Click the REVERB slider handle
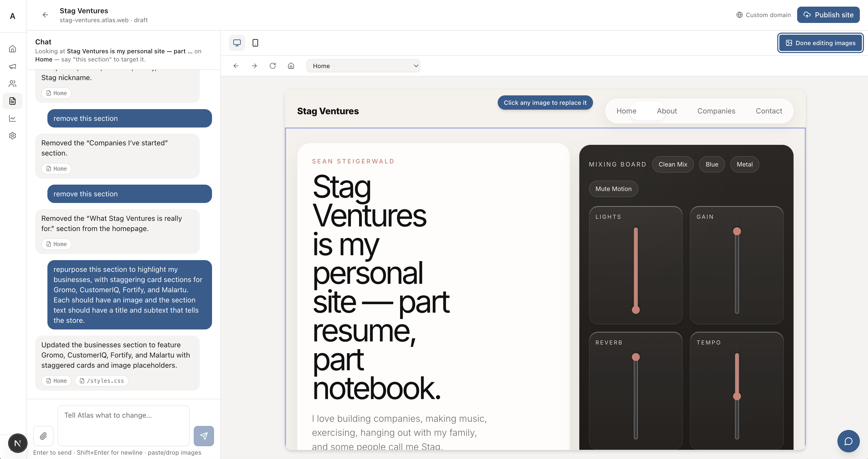 click(x=636, y=357)
